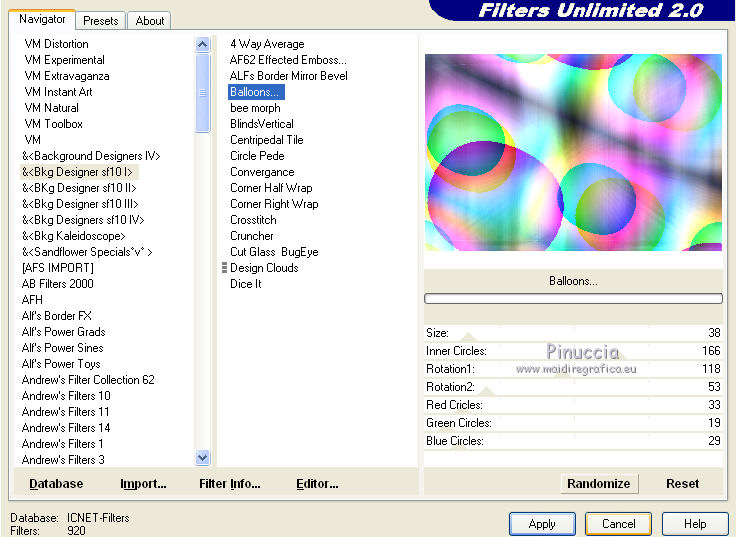Open the Database menu button
Screen dimensions: 736x537
[x=56, y=483]
